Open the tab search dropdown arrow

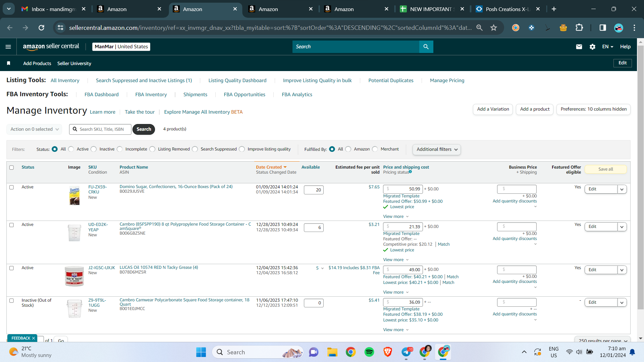pyautogui.click(x=9, y=9)
